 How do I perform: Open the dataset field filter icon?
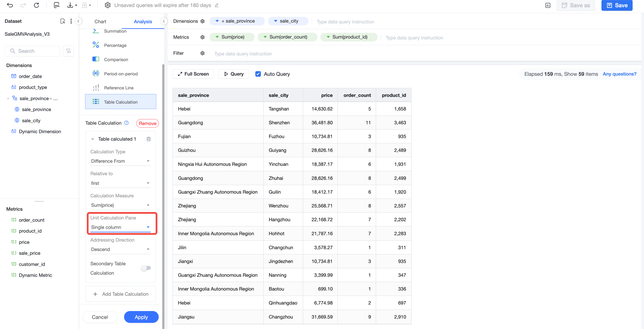(69, 51)
